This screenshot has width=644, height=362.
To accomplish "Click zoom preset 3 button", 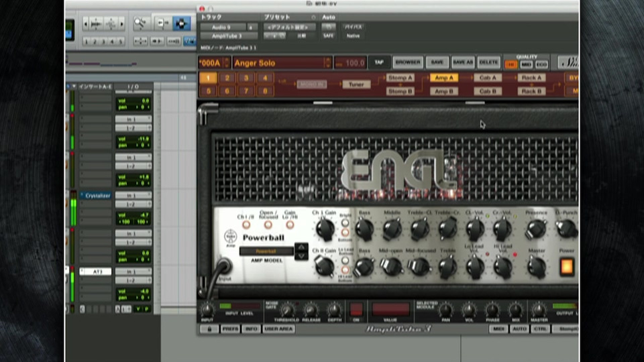I will [103, 42].
